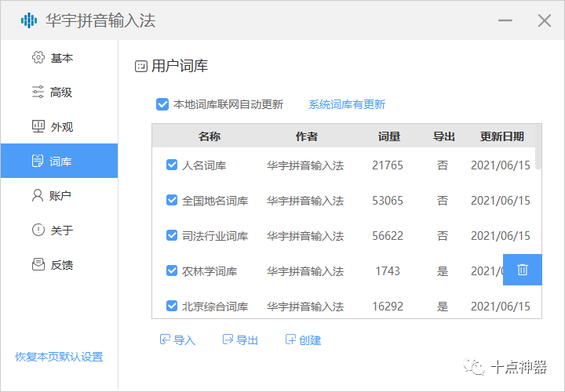Select the 词库 tab
Image resolution: width=565 pixels, height=392 pixels.
(59, 161)
